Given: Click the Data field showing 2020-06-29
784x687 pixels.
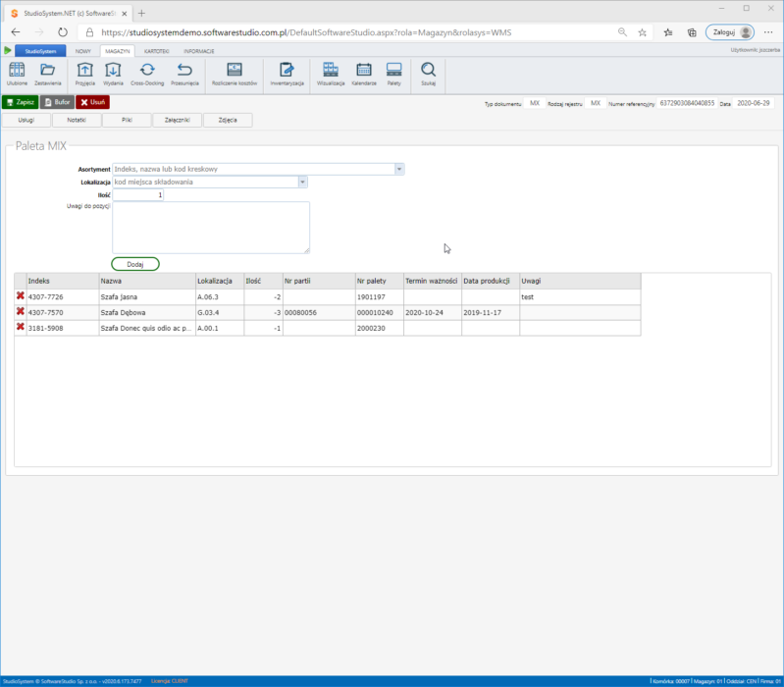Looking at the screenshot, I should coord(753,103).
